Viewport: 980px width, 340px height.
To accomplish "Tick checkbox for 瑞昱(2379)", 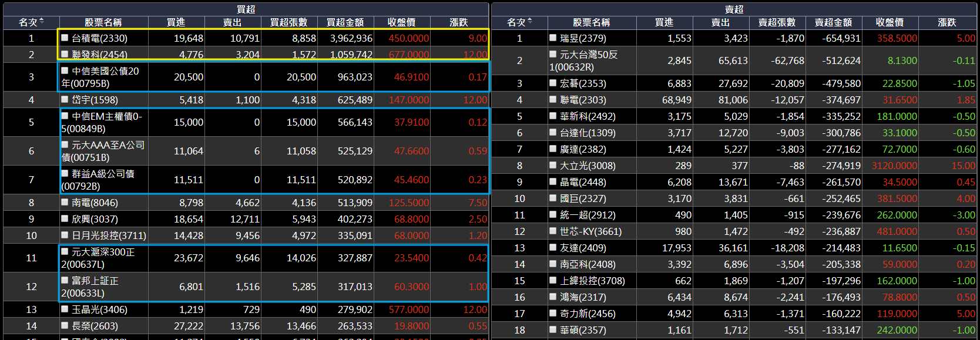I will pos(553,38).
